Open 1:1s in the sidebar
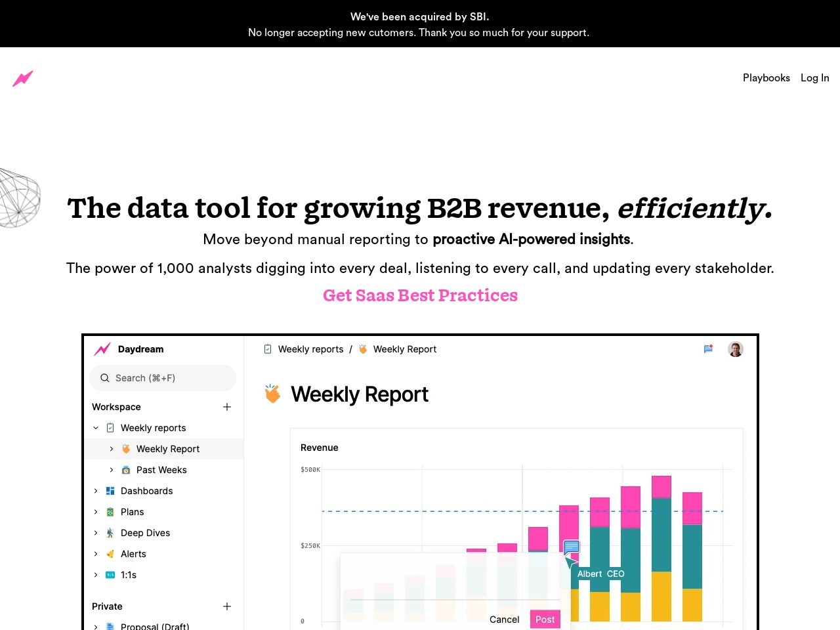This screenshot has height=630, width=840. tap(129, 575)
